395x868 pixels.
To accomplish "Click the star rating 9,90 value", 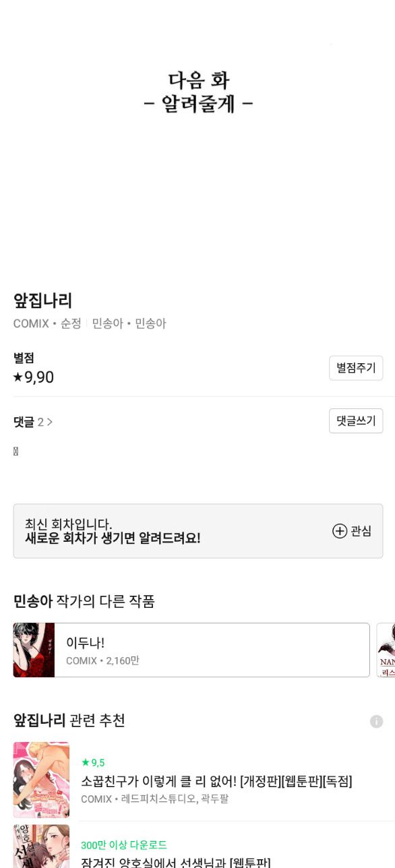I will pos(33,377).
